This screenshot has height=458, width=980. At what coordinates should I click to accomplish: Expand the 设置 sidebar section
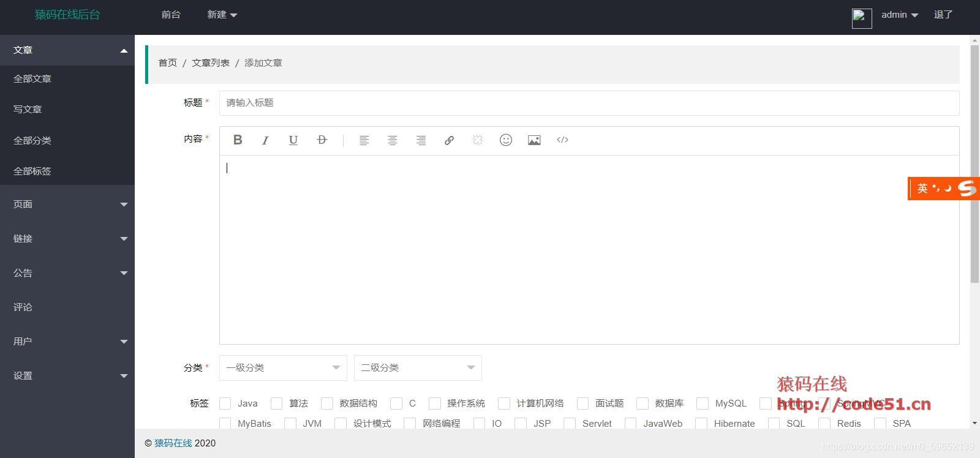click(67, 376)
